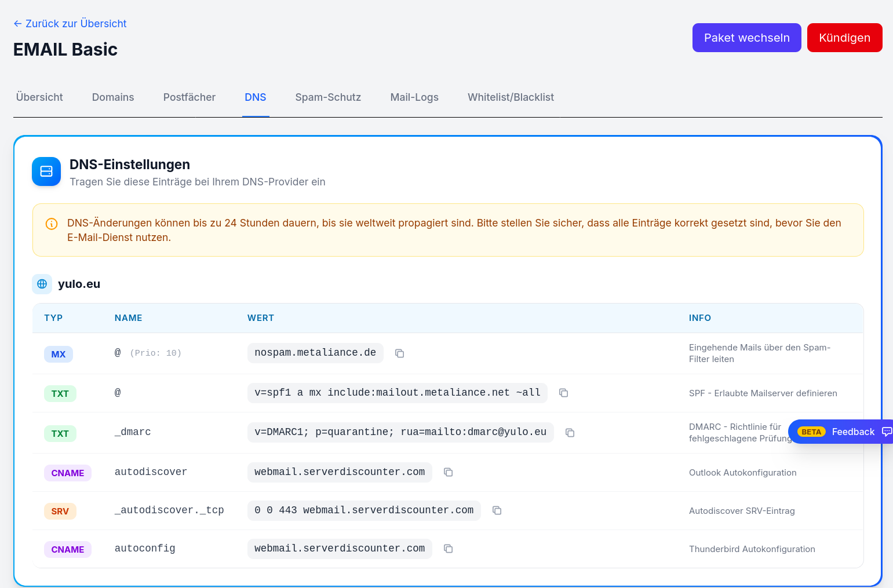Image resolution: width=893 pixels, height=588 pixels.
Task: Copy the autodiscover CNAME value
Action: tap(448, 472)
